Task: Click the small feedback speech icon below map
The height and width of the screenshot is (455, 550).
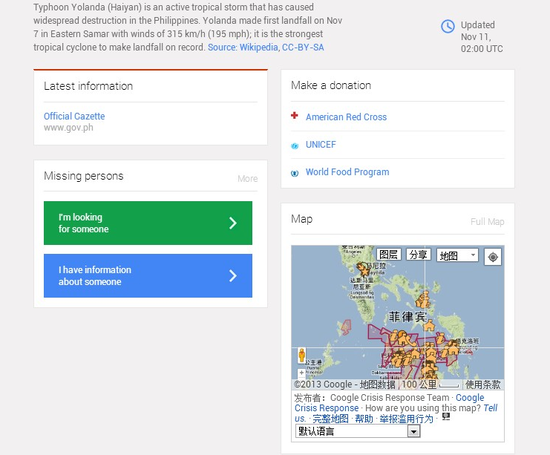Action: point(446,416)
